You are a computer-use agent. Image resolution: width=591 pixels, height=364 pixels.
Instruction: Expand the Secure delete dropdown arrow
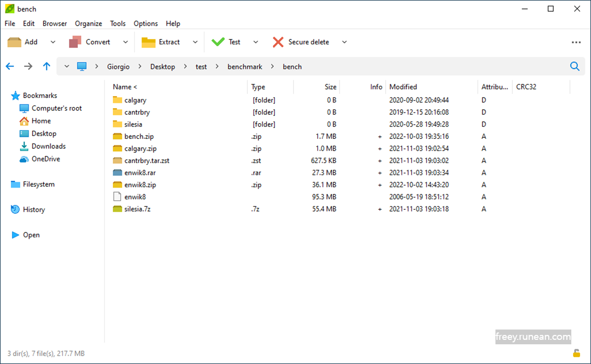pos(344,42)
